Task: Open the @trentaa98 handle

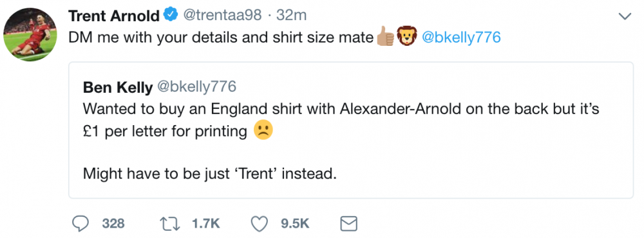Action: click(x=222, y=15)
